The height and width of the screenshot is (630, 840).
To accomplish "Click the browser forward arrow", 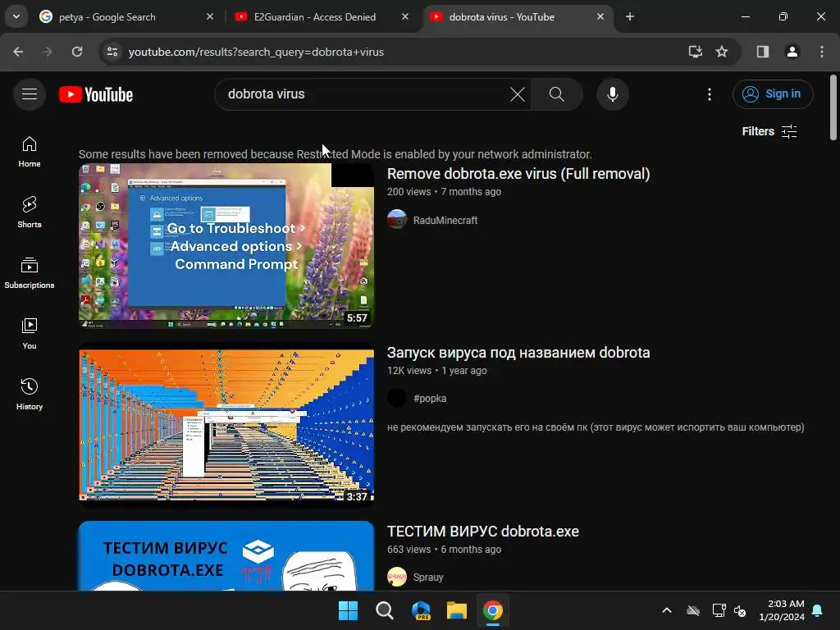I will (x=48, y=52).
